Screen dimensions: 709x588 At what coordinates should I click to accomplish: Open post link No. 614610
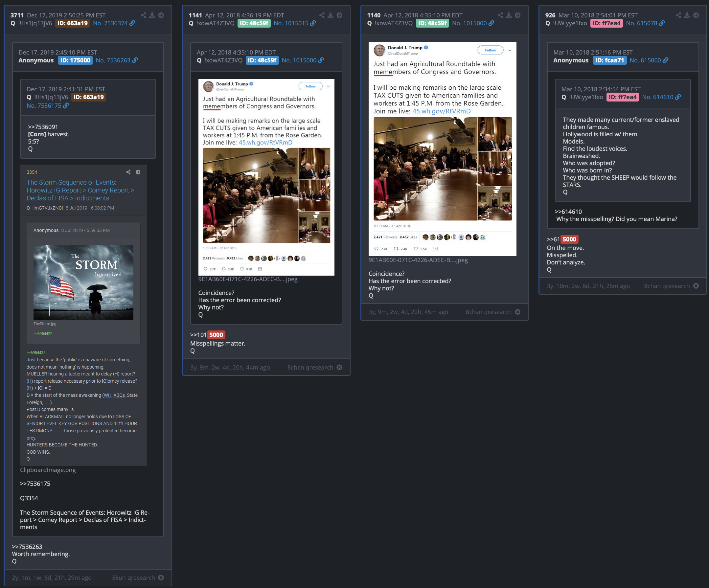661,97
